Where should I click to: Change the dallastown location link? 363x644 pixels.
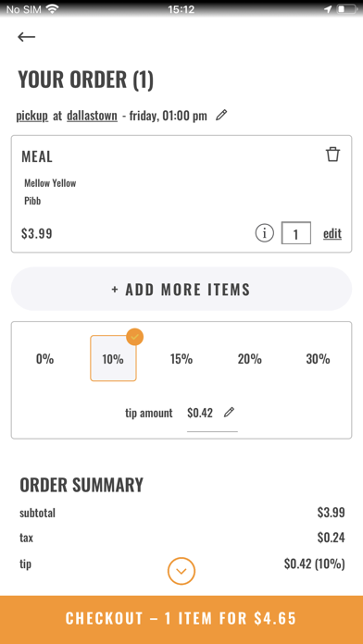click(92, 116)
